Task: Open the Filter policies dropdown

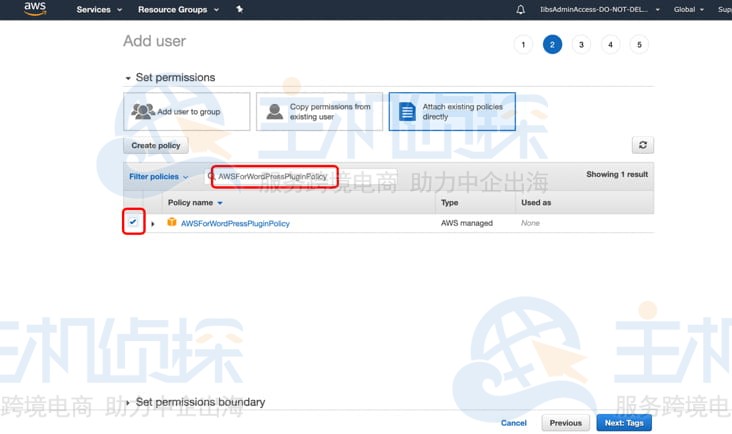Action: [x=158, y=177]
